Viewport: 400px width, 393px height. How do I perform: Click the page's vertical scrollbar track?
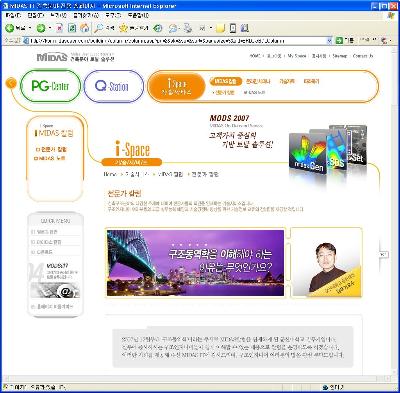(x=394, y=233)
